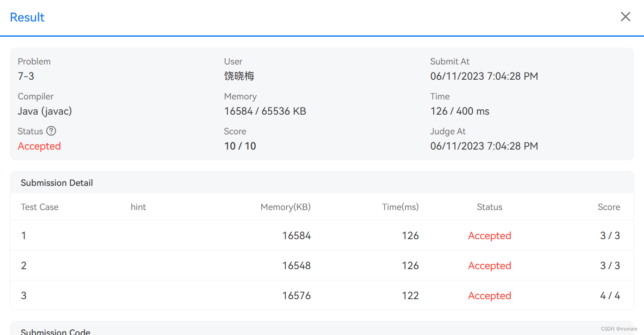Click the Score value 10 / 10
This screenshot has height=335, width=644.
click(240, 146)
